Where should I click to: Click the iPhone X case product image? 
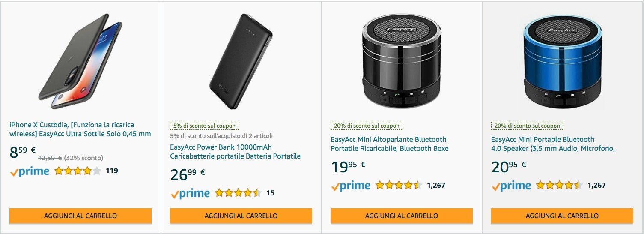pos(80,61)
